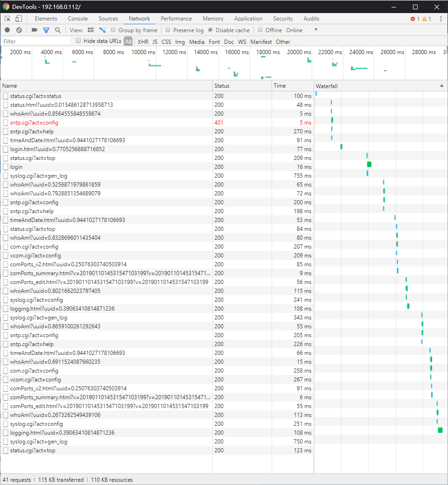Viewport: 448px width, 485px height.
Task: Enable Group by frame checkbox
Action: 113,30
